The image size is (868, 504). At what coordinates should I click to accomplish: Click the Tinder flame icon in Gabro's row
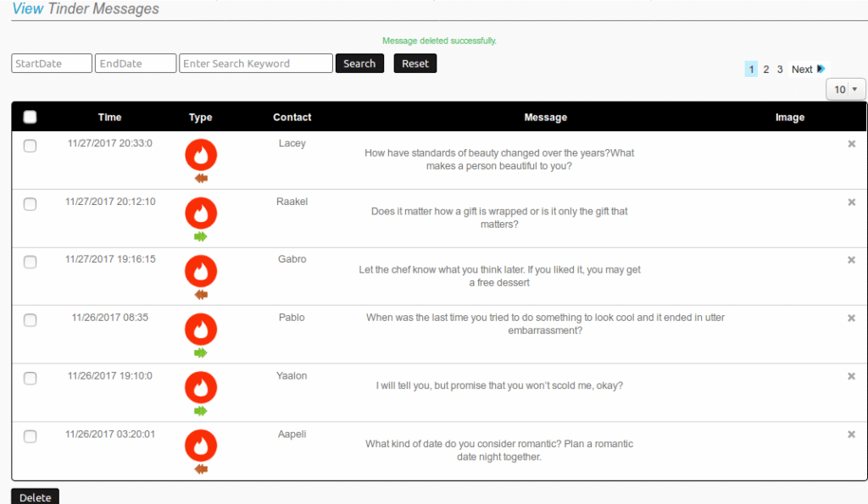pos(201,271)
